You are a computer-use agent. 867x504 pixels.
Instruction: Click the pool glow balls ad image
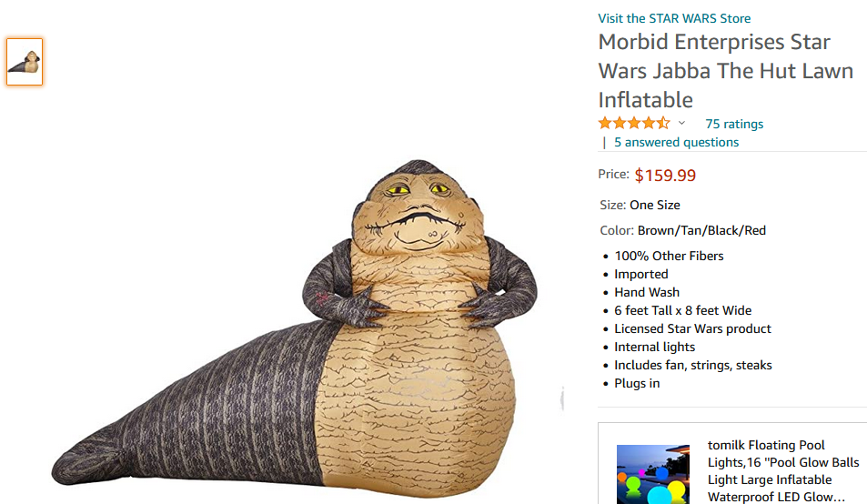[x=653, y=474]
